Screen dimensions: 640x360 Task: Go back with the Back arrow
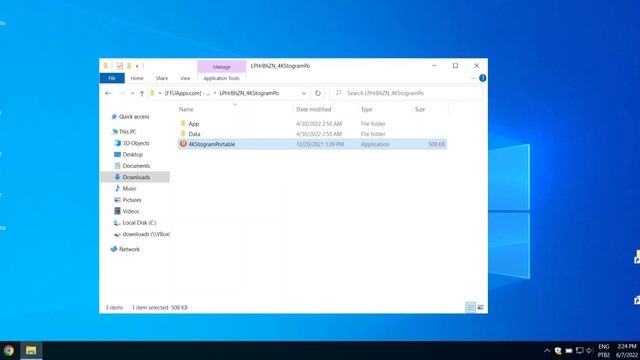pos(108,93)
